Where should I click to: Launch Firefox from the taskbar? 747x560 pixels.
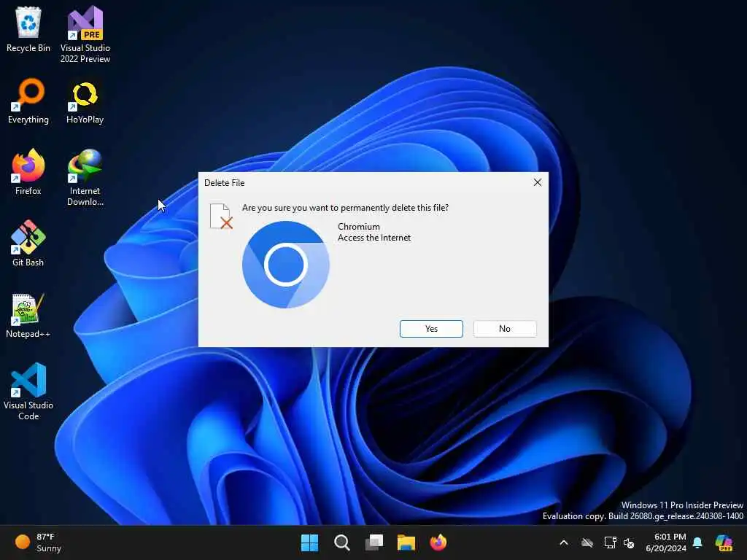(438, 542)
